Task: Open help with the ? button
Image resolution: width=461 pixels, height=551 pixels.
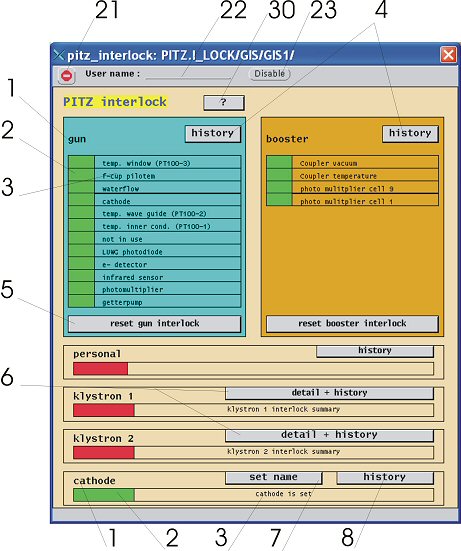Action: (x=224, y=103)
